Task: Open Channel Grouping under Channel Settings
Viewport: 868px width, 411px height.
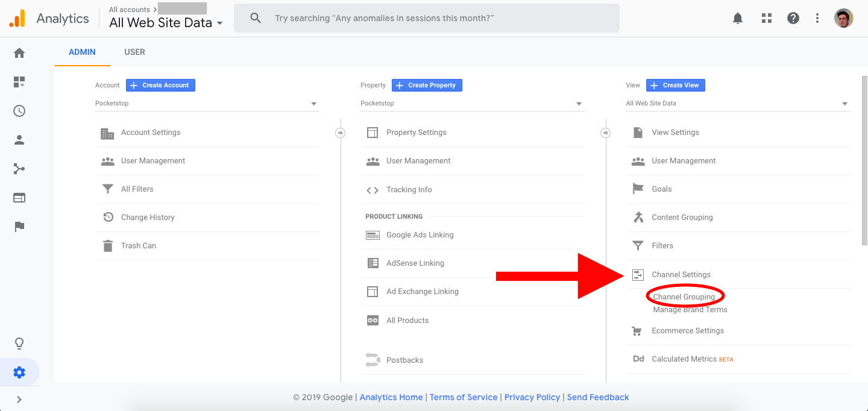Action: pos(684,295)
